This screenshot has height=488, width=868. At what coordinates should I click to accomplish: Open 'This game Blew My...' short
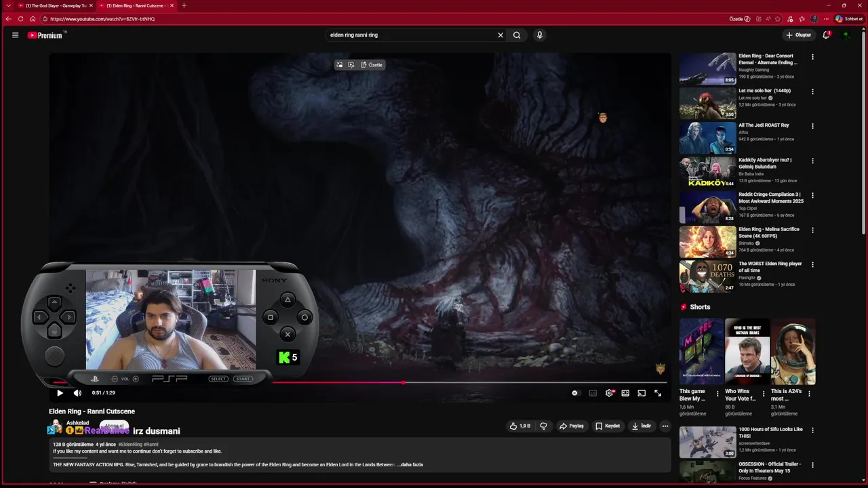[701, 351]
